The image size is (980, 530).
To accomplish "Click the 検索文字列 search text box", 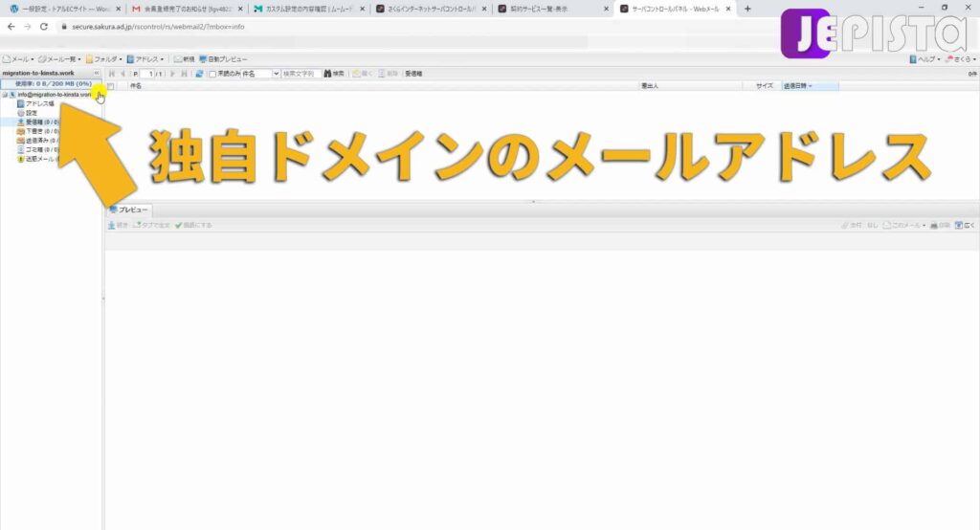I will (x=301, y=74).
